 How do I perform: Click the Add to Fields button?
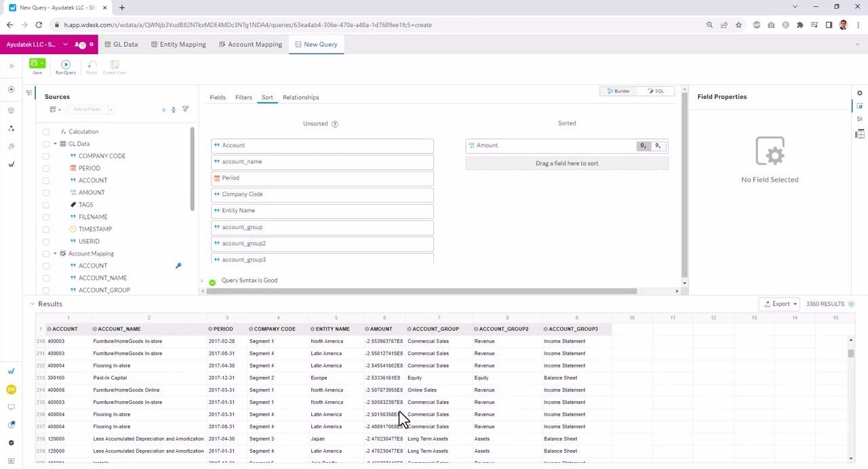pos(87,109)
